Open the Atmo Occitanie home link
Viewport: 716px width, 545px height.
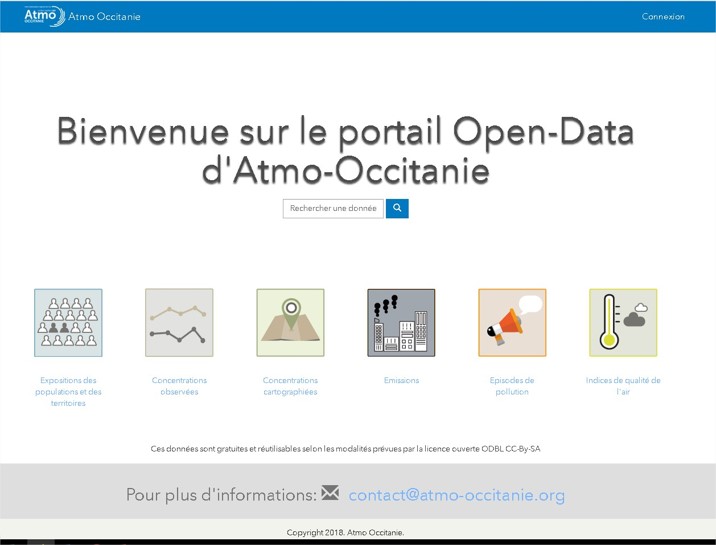click(104, 17)
